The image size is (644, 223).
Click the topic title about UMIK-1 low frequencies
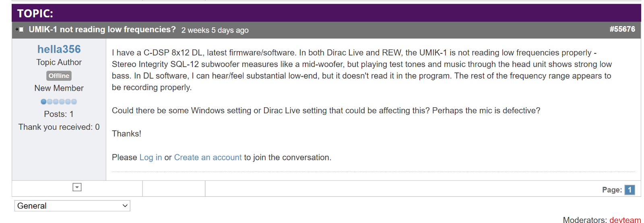[x=102, y=29]
